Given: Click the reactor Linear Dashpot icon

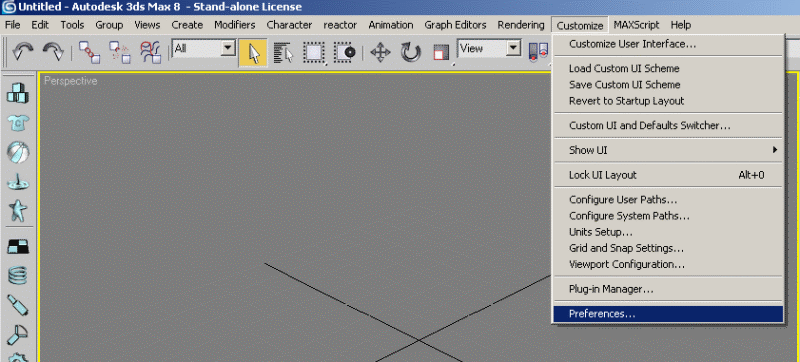Looking at the screenshot, I should coord(18,305).
